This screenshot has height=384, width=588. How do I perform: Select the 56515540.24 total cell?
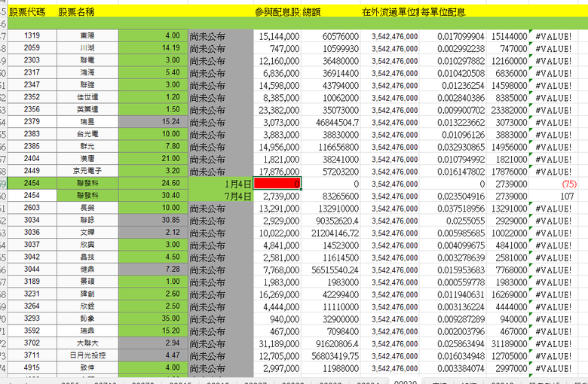click(x=330, y=270)
